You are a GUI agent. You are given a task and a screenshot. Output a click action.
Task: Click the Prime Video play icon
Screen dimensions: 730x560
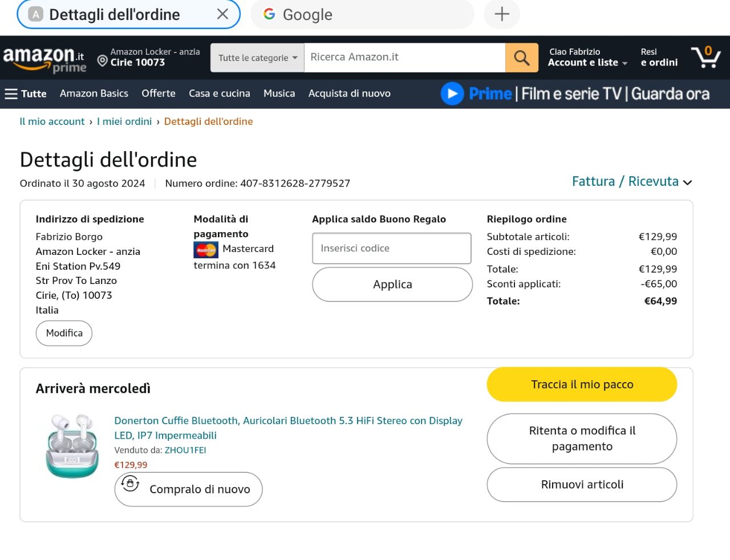452,94
